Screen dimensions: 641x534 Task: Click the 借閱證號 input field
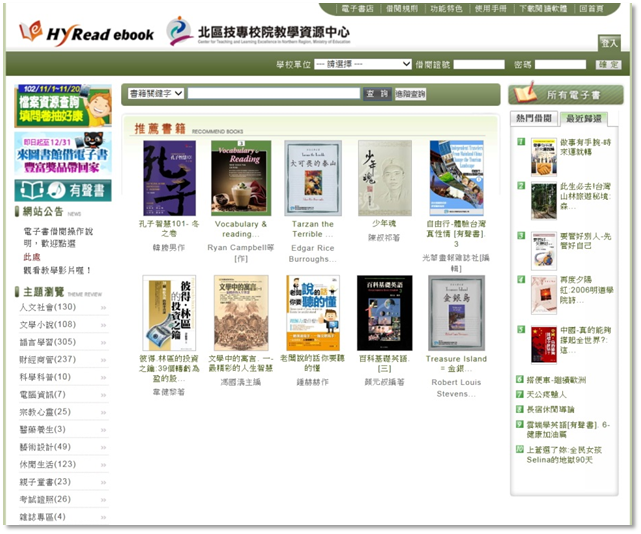coord(479,65)
